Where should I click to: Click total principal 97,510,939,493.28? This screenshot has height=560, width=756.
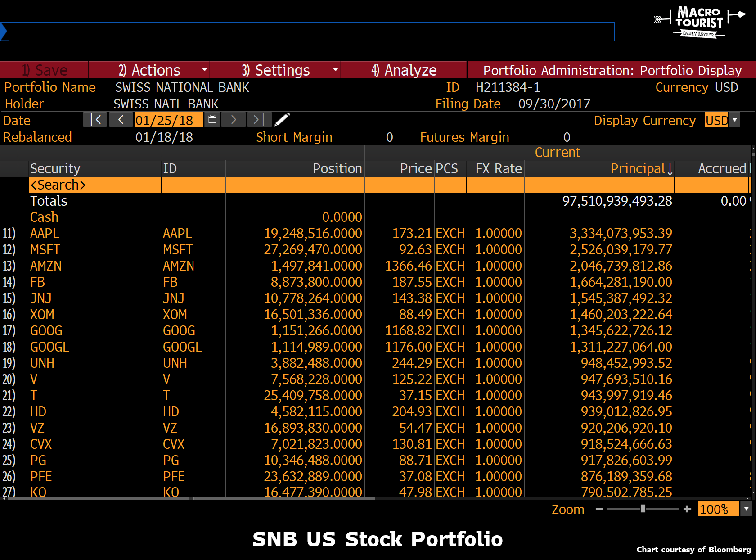tap(617, 201)
